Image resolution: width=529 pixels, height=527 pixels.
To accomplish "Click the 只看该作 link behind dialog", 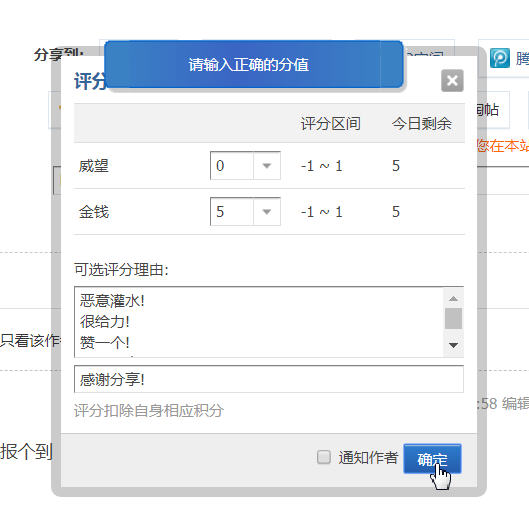I will click(30, 340).
